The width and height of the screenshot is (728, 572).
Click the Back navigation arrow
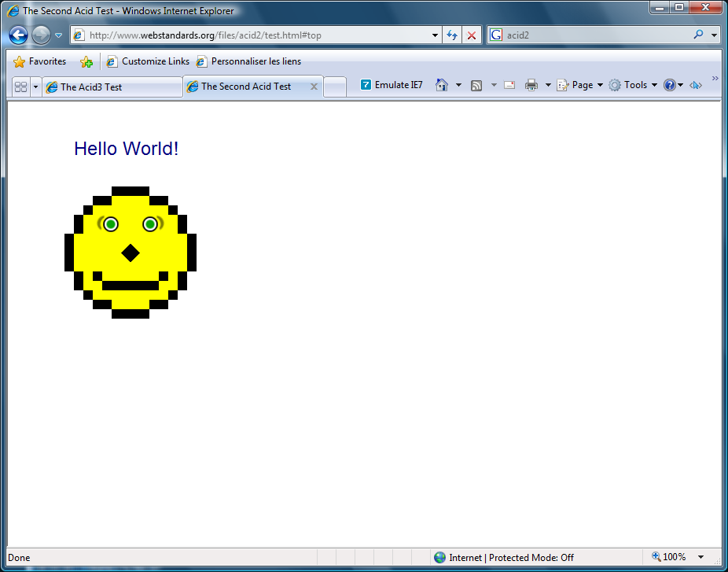(x=19, y=35)
